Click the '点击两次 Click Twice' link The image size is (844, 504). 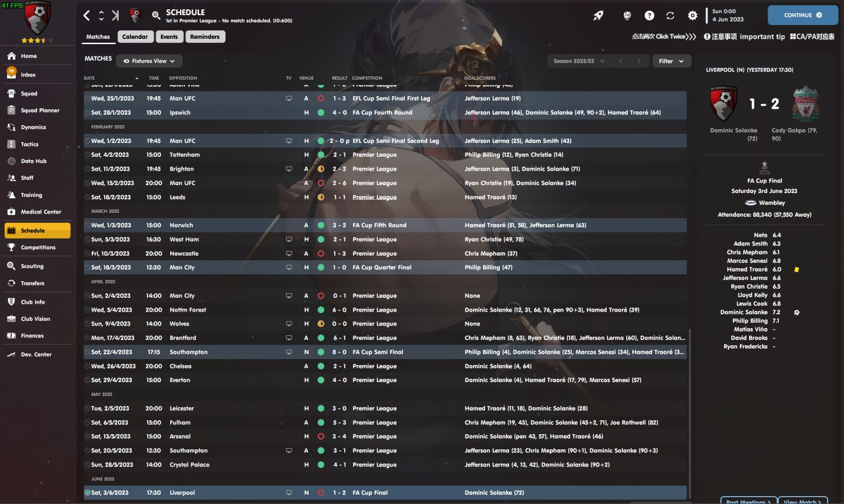point(664,37)
